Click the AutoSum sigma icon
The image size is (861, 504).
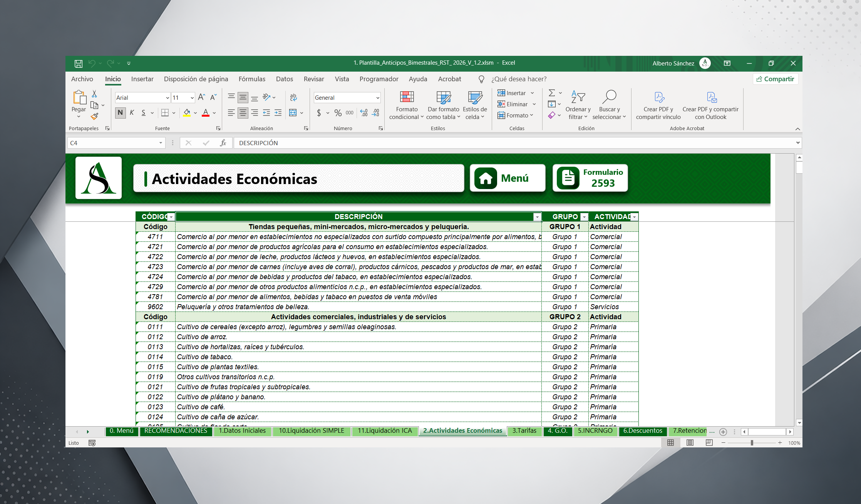(551, 93)
